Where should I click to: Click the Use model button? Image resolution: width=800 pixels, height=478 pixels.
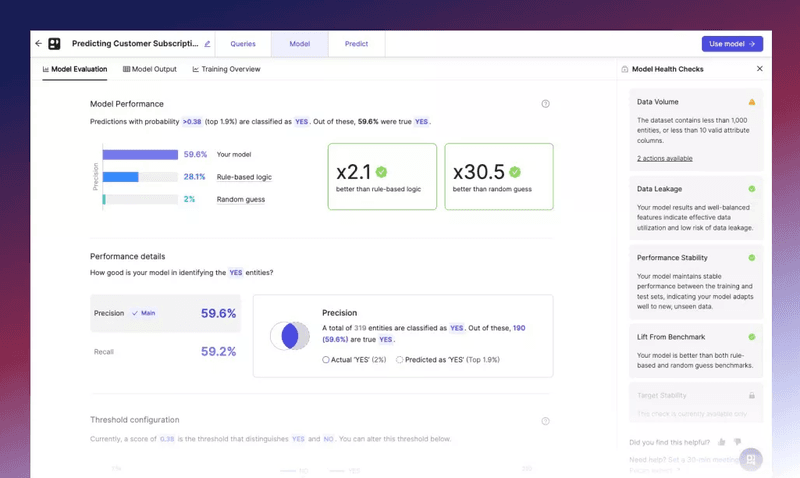732,44
